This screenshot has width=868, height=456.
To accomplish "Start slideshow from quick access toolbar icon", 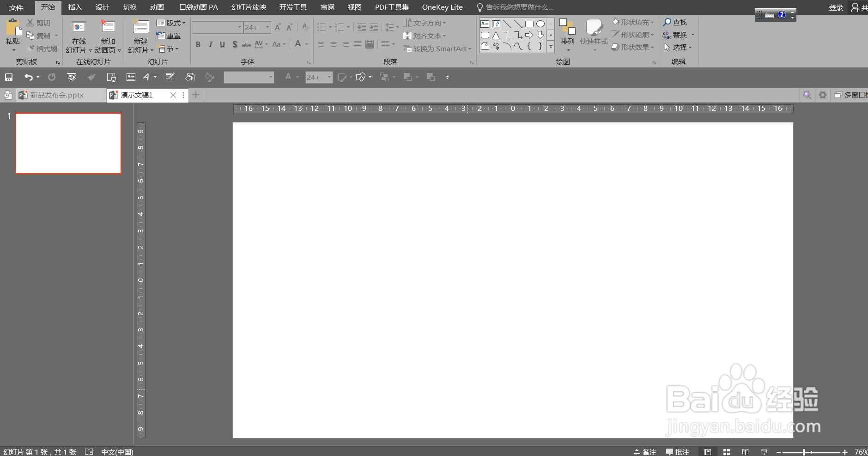I will click(72, 77).
